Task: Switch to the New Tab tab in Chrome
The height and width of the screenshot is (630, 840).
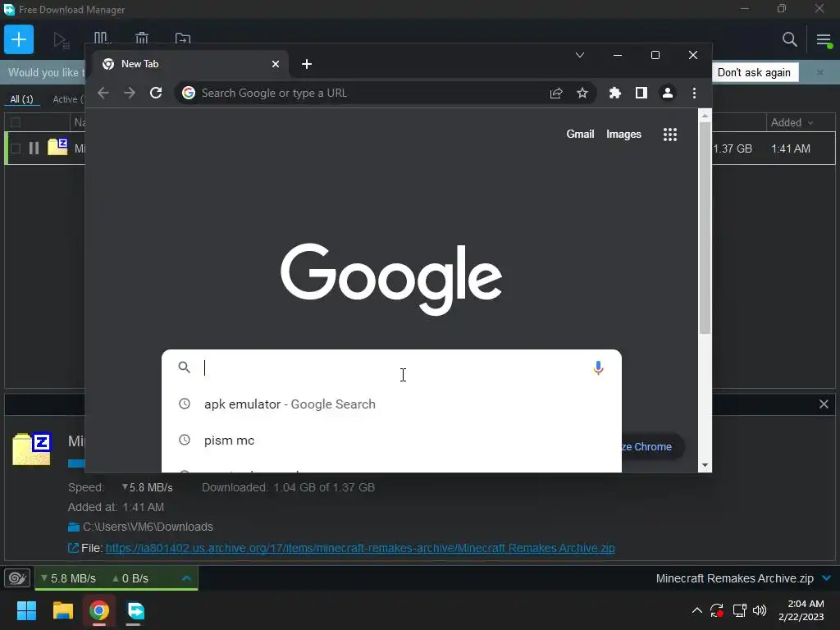Action: pyautogui.click(x=190, y=64)
